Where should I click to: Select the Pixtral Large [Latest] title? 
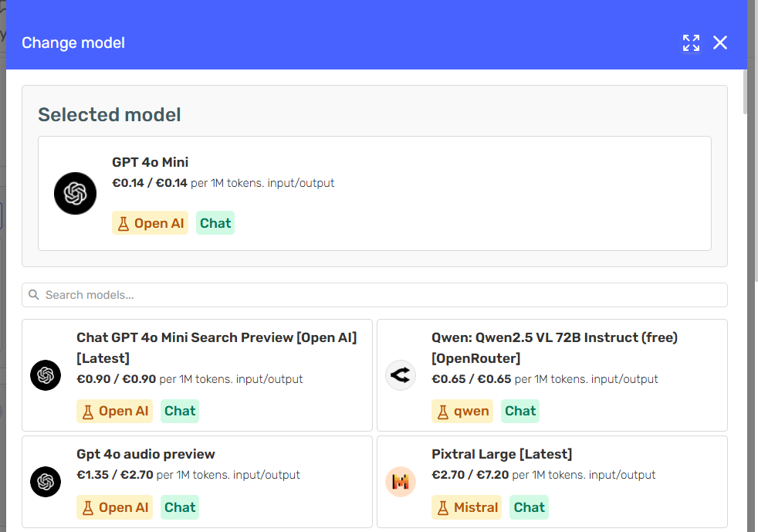[x=502, y=454]
